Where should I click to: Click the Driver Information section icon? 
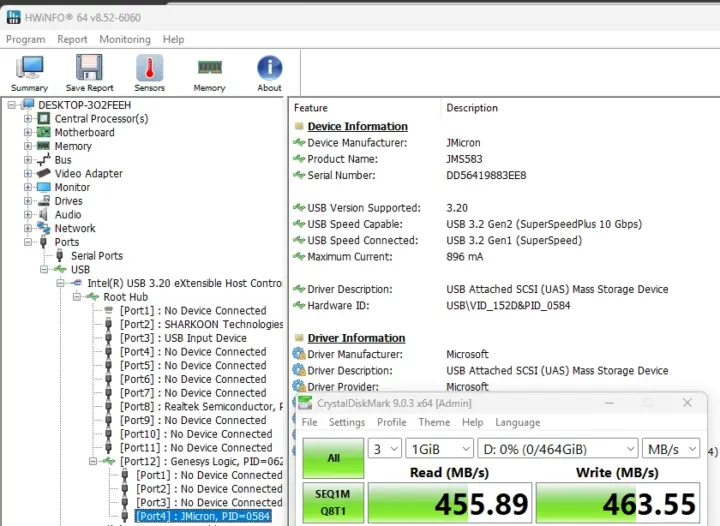[299, 338]
